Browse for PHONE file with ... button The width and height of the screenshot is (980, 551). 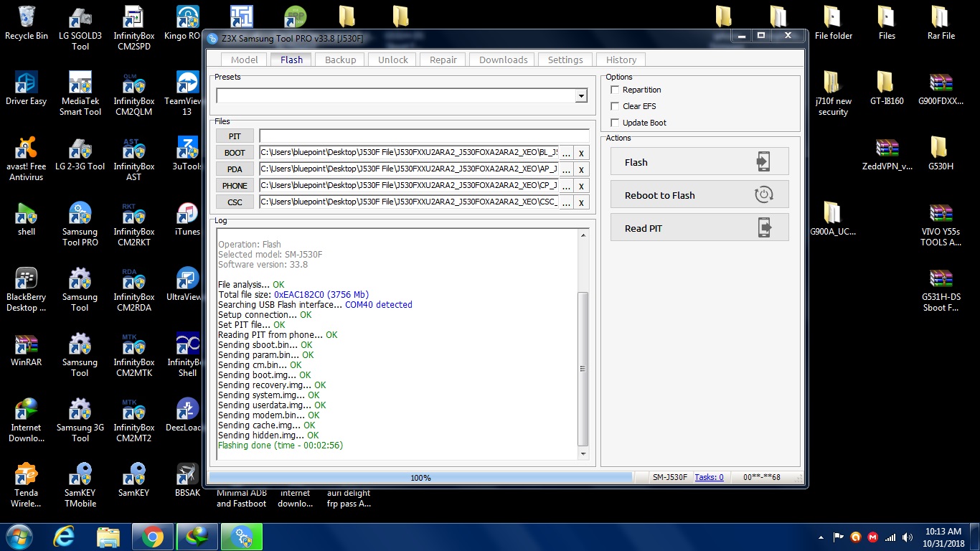tap(566, 185)
